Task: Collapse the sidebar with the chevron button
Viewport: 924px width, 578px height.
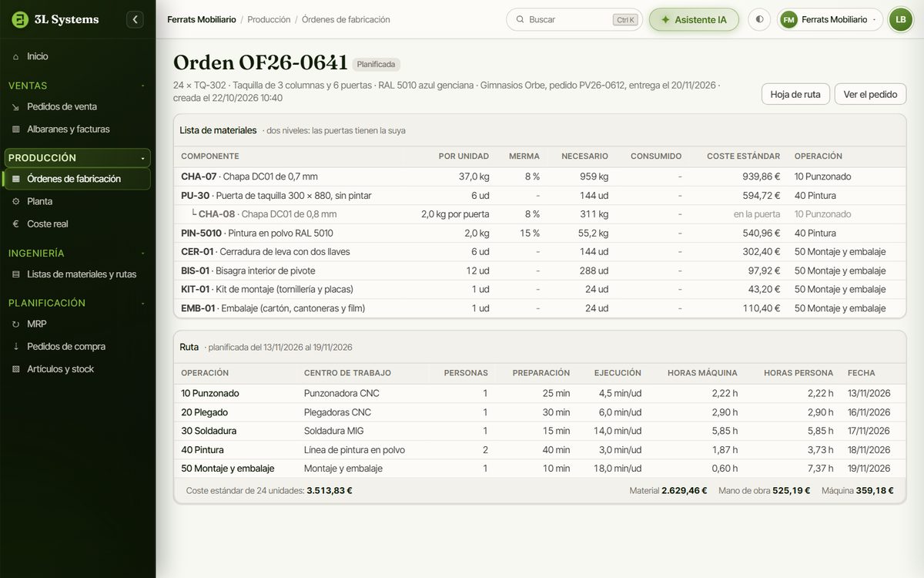Action: pyautogui.click(x=135, y=19)
